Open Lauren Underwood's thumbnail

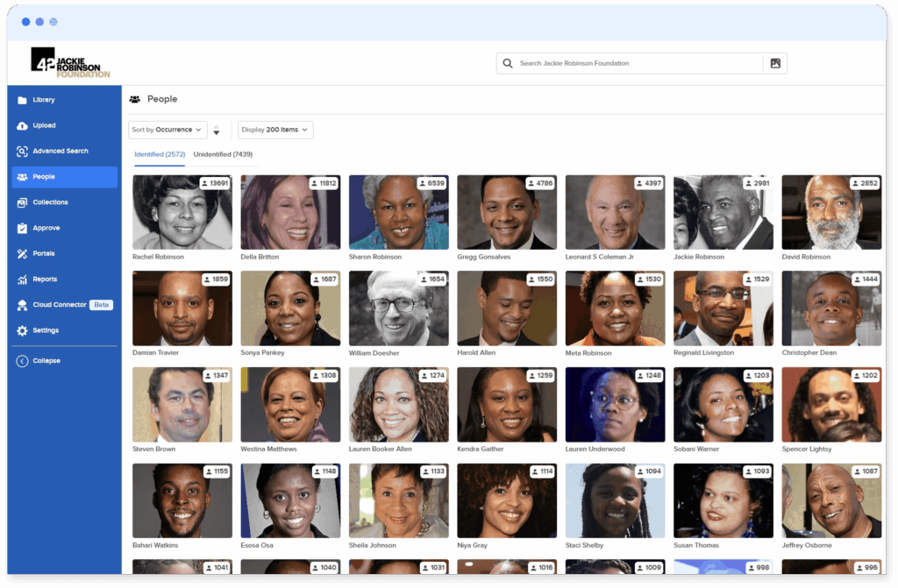615,405
